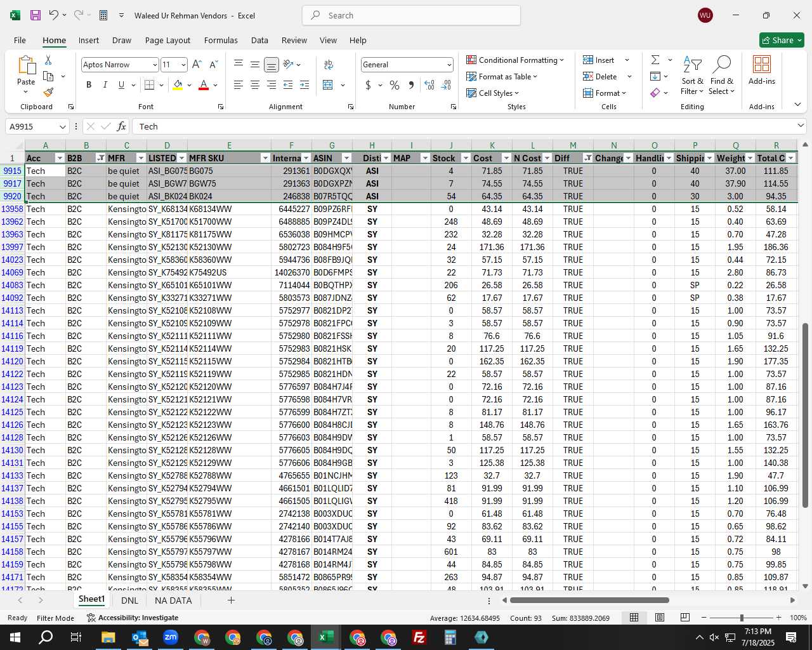Click the Paste clipboard icon
Screen dimensions: 812x650
coord(26,65)
